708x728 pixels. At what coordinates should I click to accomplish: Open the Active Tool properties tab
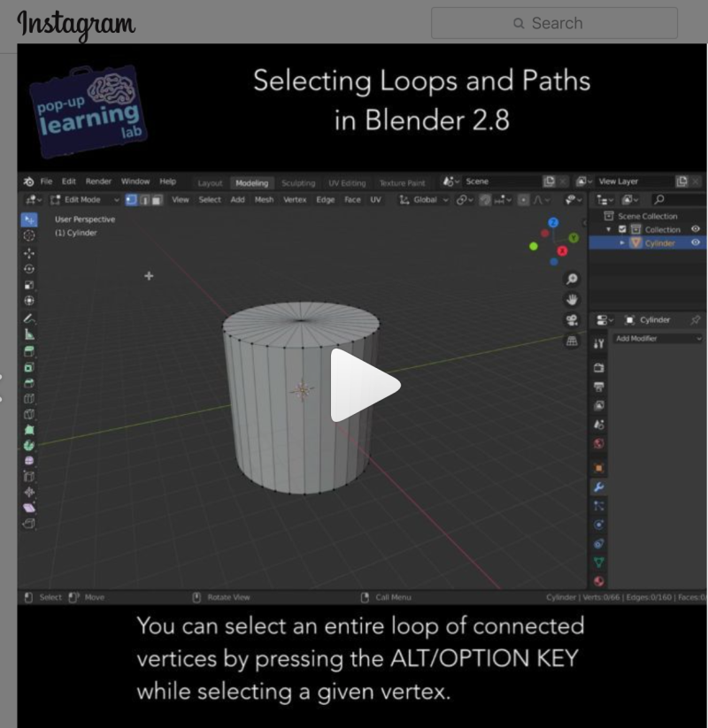[599, 343]
